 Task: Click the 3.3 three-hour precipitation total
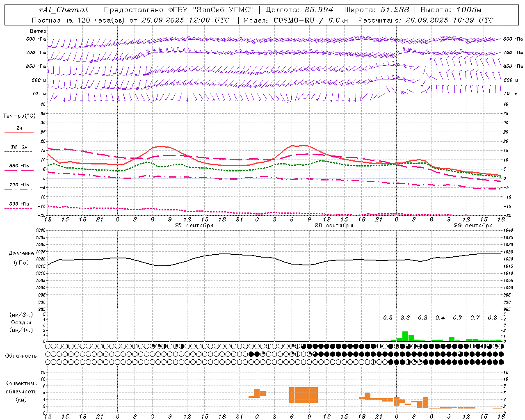405,318
